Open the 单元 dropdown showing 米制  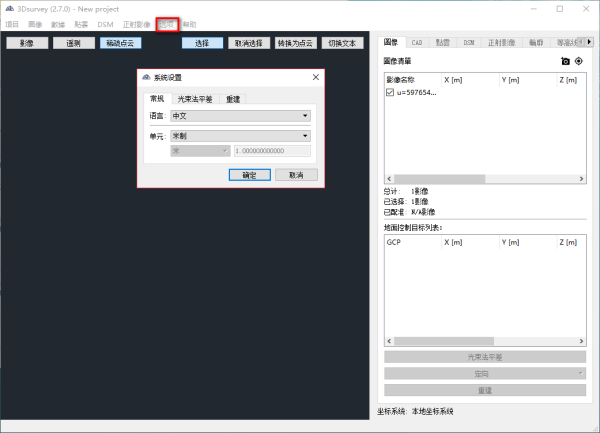[240, 136]
